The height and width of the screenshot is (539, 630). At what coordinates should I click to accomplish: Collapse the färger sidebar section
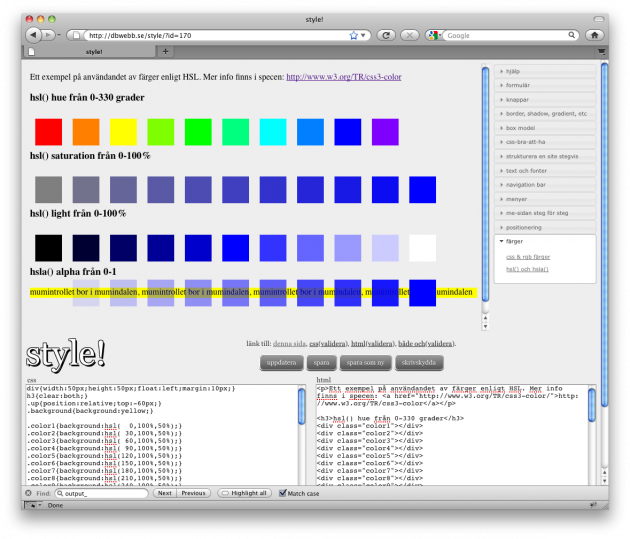click(x=545, y=241)
